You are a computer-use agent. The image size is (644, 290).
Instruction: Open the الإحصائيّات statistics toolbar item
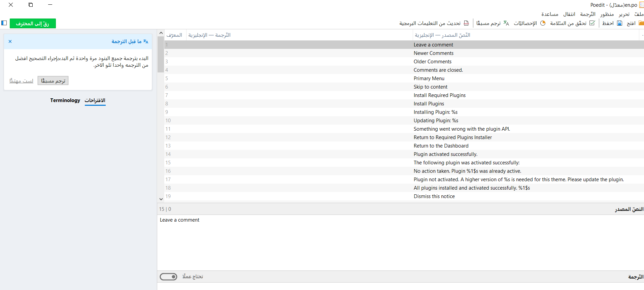click(x=530, y=23)
